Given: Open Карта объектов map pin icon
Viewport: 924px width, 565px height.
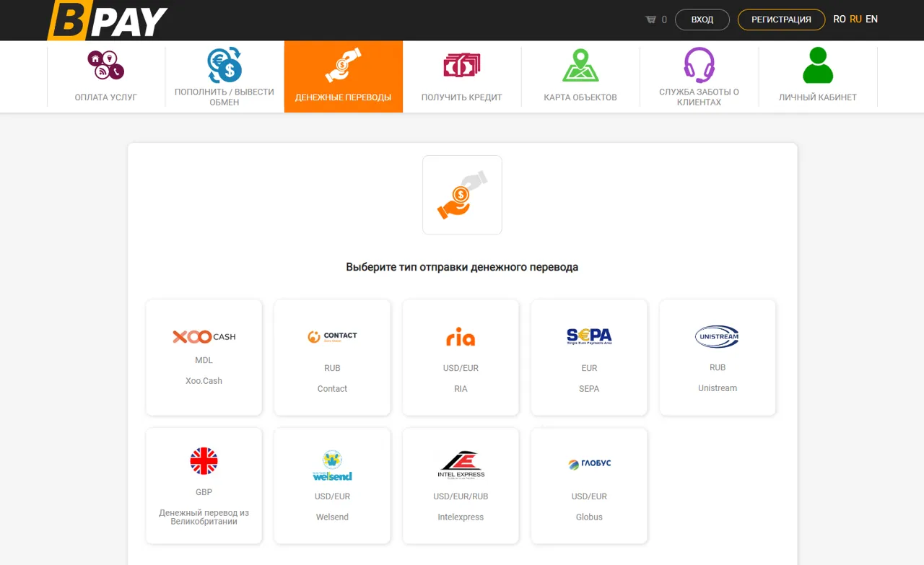Looking at the screenshot, I should pyautogui.click(x=580, y=65).
